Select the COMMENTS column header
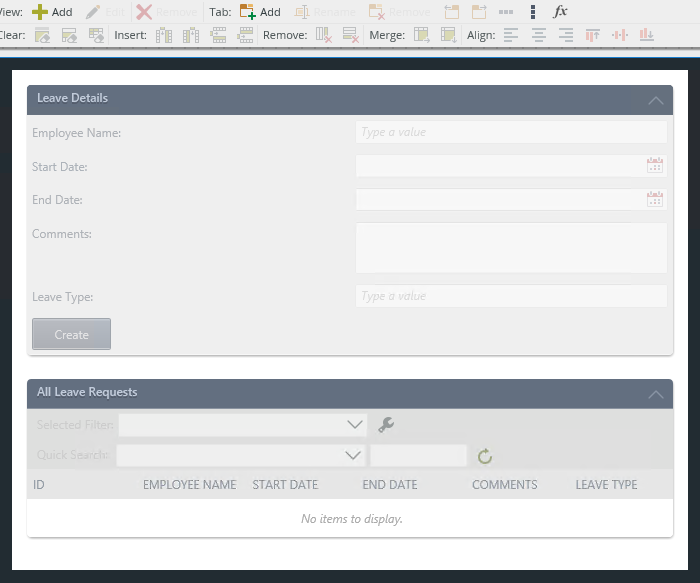 pos(504,485)
